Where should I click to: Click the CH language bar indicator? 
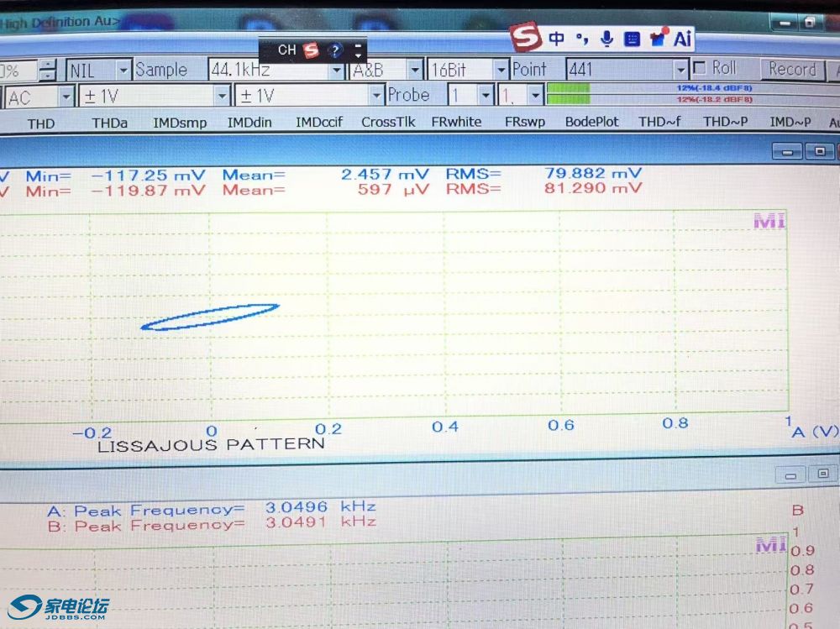tap(286, 50)
